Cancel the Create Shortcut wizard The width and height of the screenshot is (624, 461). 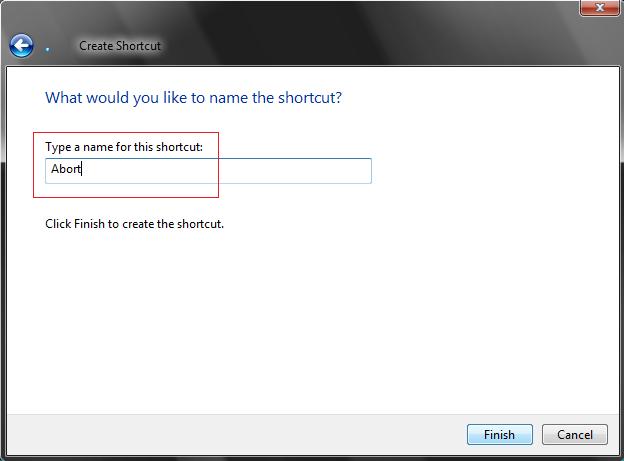[575, 434]
